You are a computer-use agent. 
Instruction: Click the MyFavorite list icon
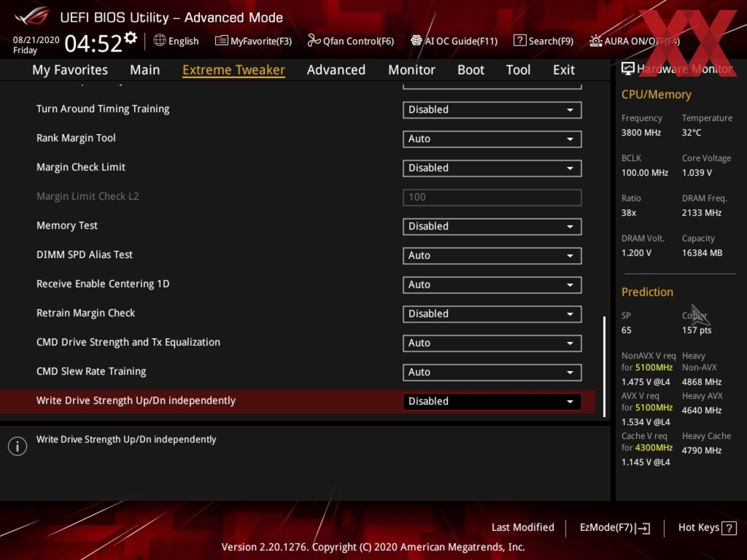point(221,40)
